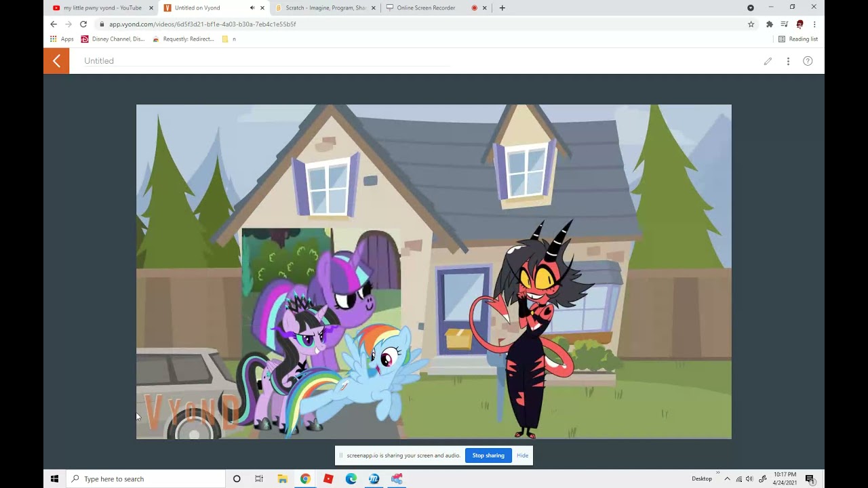This screenshot has width=868, height=488.
Task: Stop sharing the screen
Action: pos(488,455)
